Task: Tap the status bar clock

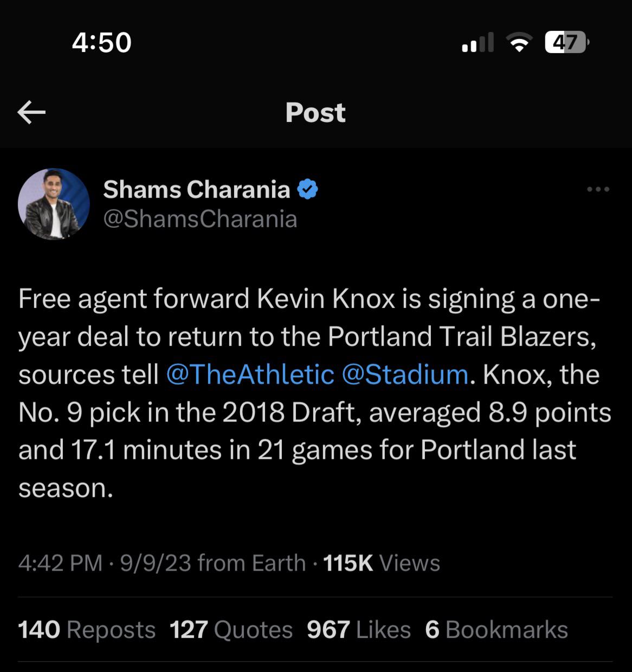Action: 102,42
